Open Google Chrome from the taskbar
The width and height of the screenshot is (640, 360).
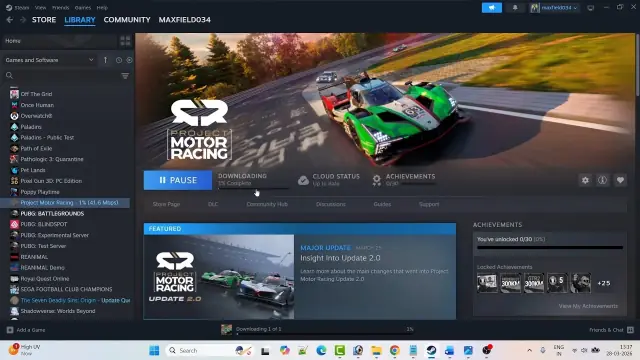pyautogui.click(x=394, y=350)
